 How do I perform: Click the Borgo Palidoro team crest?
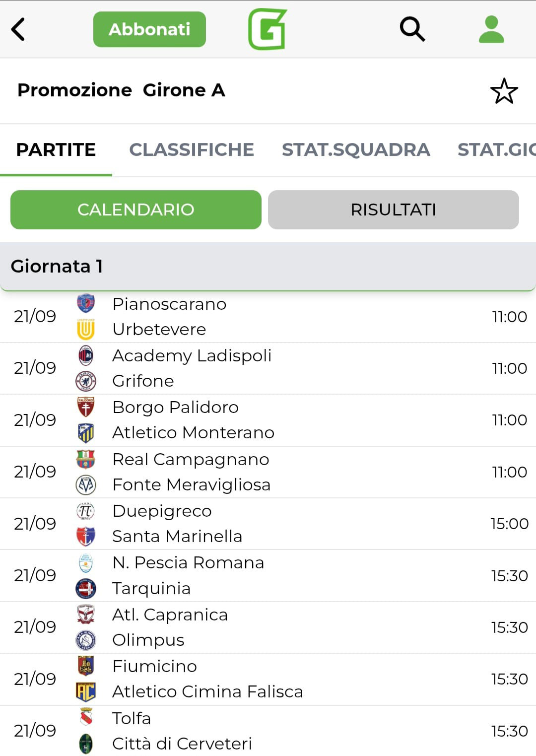86,407
